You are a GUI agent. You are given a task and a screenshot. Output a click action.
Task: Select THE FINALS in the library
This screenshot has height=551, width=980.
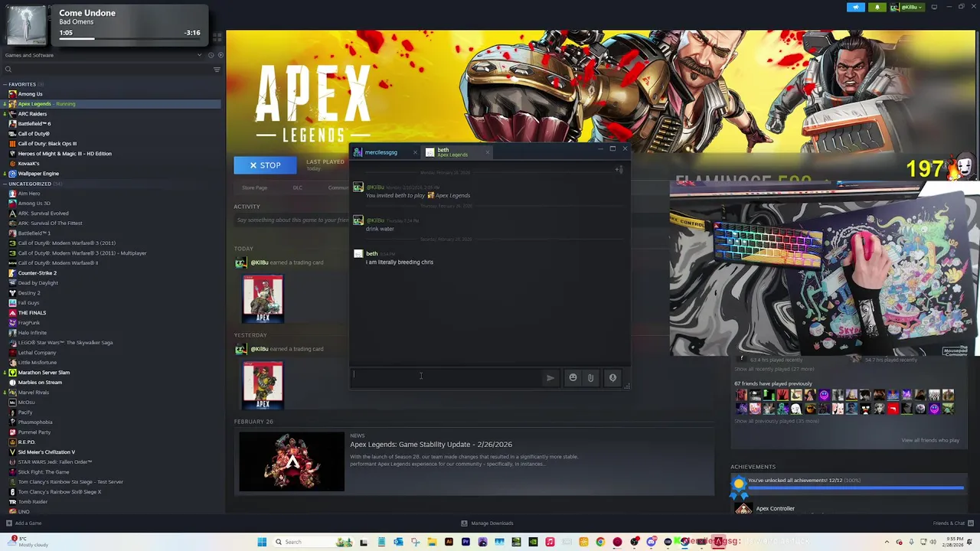pos(32,313)
